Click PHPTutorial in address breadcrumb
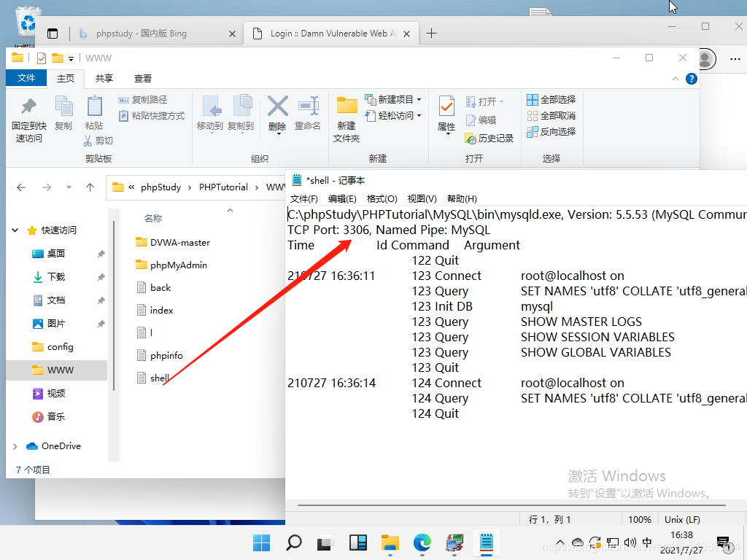This screenshot has height=560, width=747. pos(223,187)
